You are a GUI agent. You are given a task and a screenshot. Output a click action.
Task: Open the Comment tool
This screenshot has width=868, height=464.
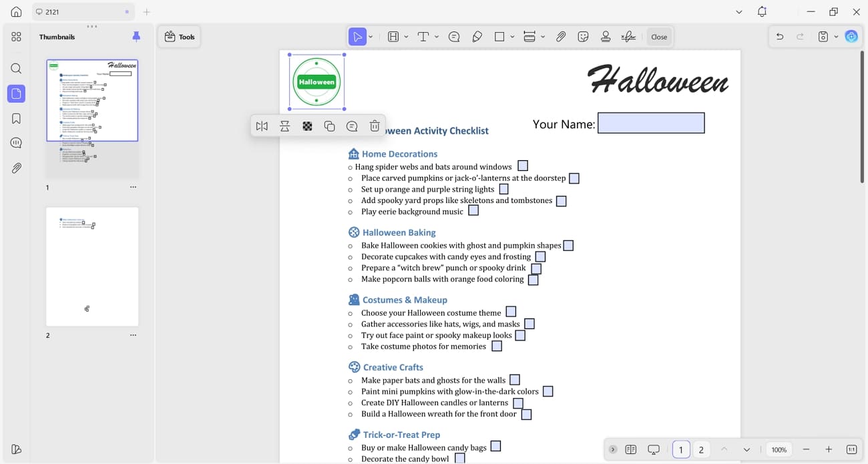click(x=454, y=37)
